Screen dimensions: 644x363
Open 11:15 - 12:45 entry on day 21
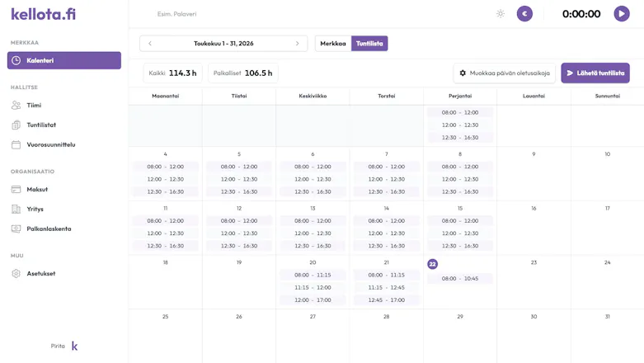386,288
